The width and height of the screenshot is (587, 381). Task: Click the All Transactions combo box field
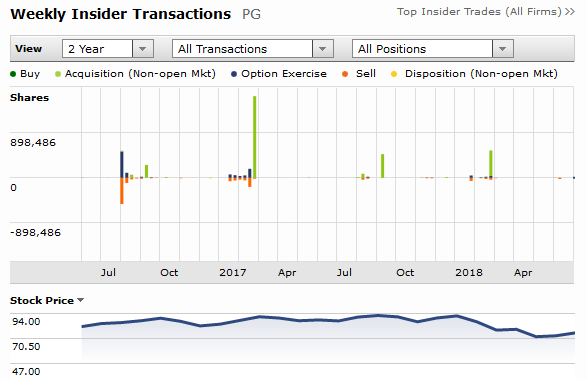click(x=253, y=49)
